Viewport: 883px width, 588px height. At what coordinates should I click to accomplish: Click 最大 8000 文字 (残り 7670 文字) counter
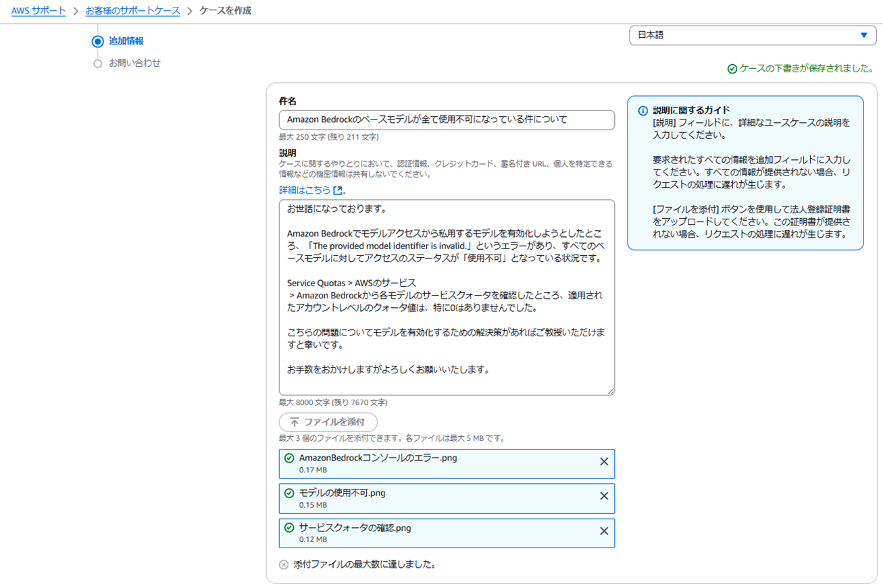pyautogui.click(x=333, y=402)
